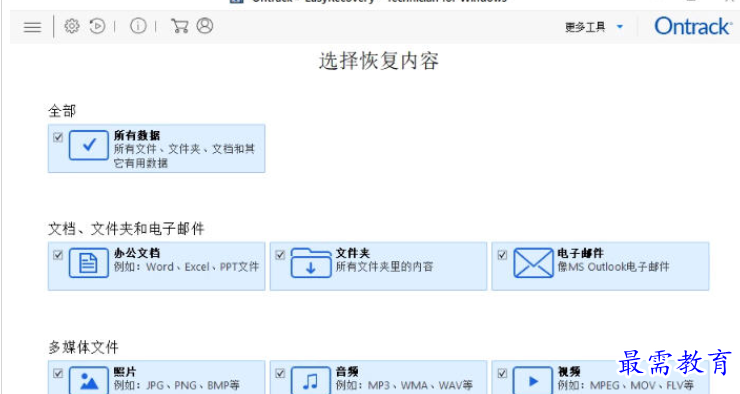Screen dimensions: 740x394
Task: Click the 文档、文件夹和电子邮件 section label
Action: pyautogui.click(x=126, y=229)
